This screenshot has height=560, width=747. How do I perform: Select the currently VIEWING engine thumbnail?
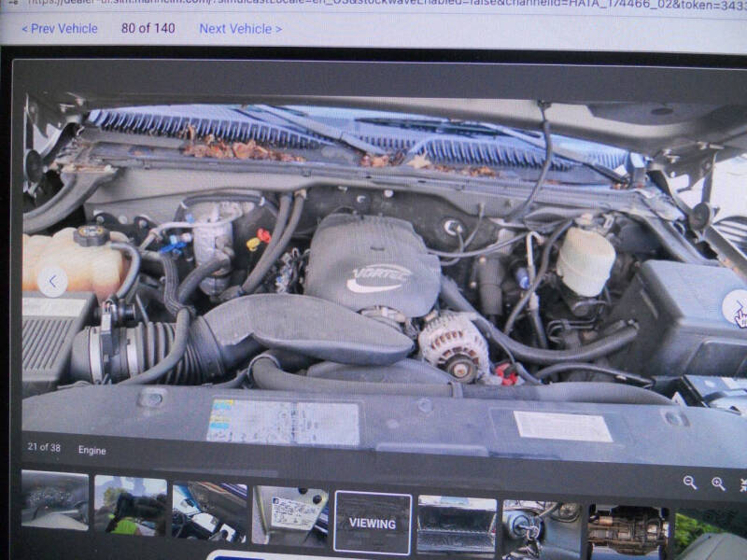point(373,523)
